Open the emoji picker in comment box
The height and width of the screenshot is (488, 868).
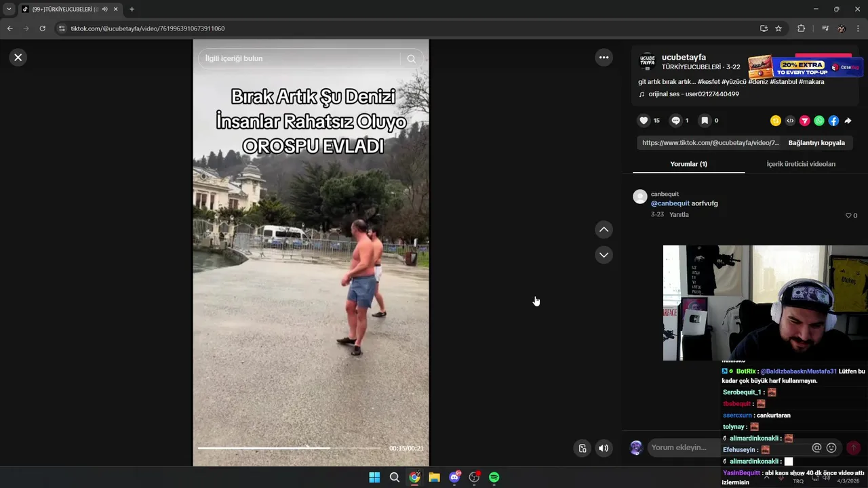pyautogui.click(x=831, y=448)
